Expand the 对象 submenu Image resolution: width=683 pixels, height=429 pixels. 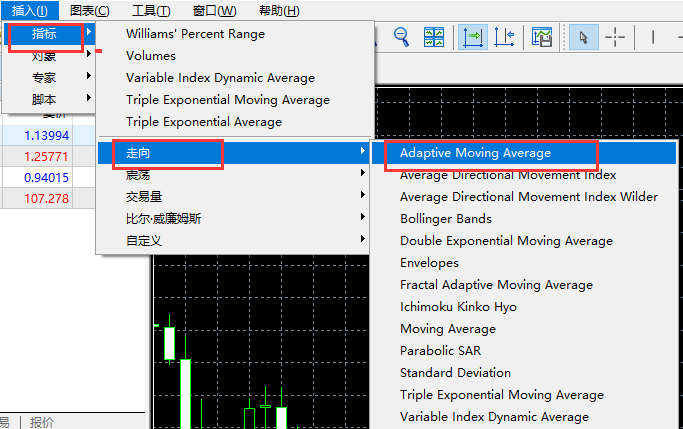pos(50,56)
